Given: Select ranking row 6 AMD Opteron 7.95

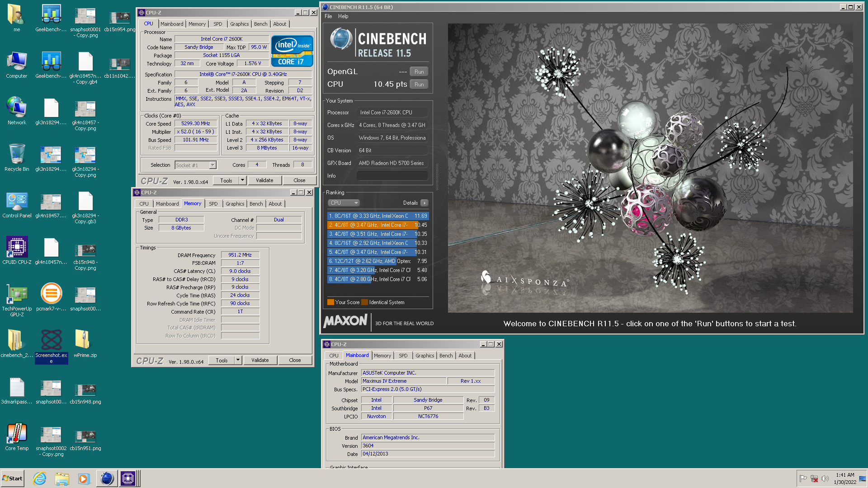Looking at the screenshot, I should click(x=378, y=261).
